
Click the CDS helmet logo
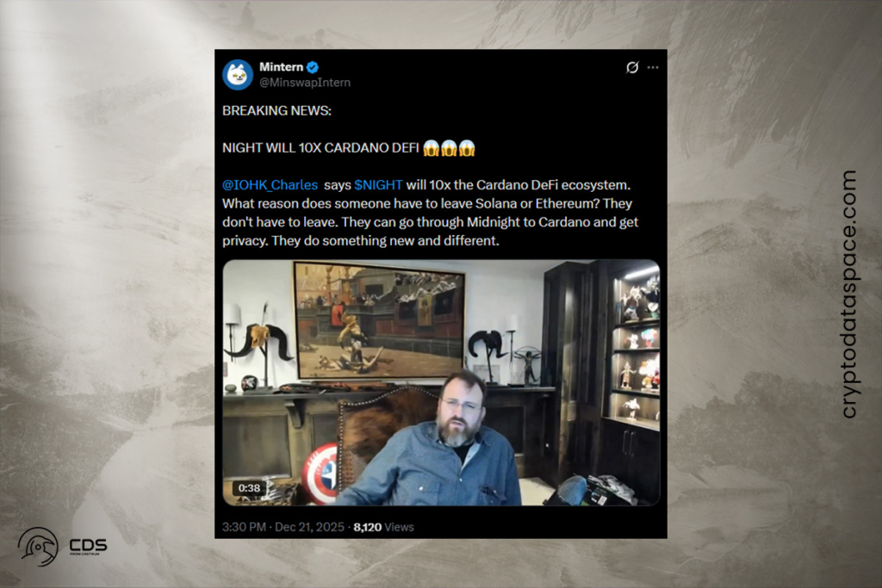[x=38, y=547]
